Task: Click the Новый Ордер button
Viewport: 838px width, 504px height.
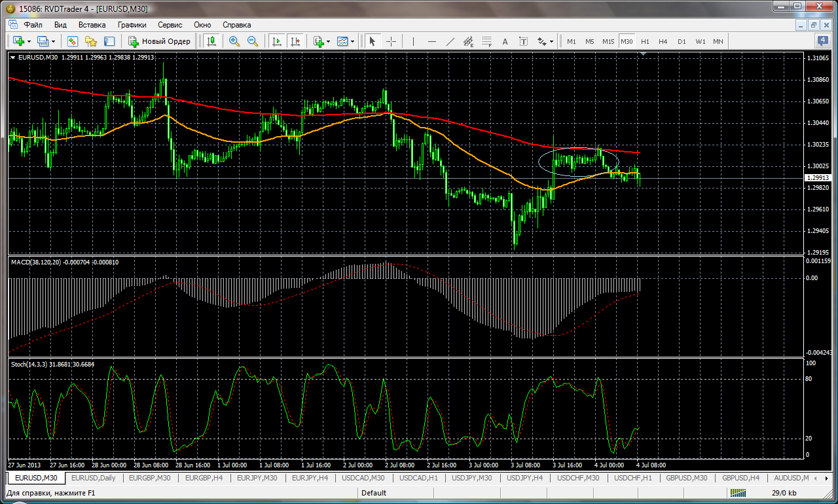Action: (x=159, y=41)
